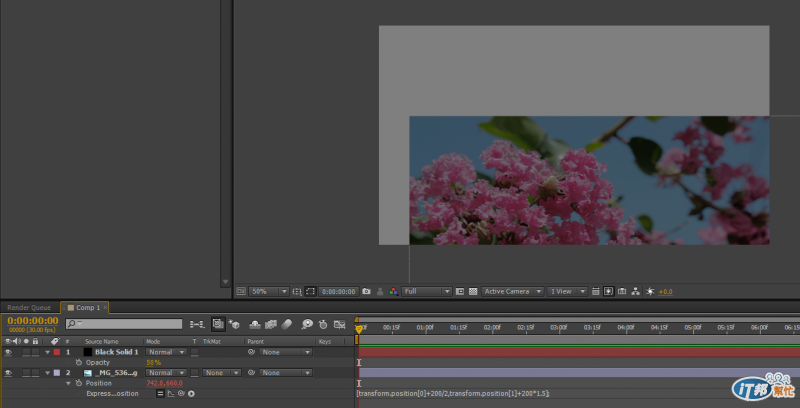Viewport: 800px width, 408px height.
Task: Collapse the _MG_536 layer twirl
Action: (x=47, y=373)
